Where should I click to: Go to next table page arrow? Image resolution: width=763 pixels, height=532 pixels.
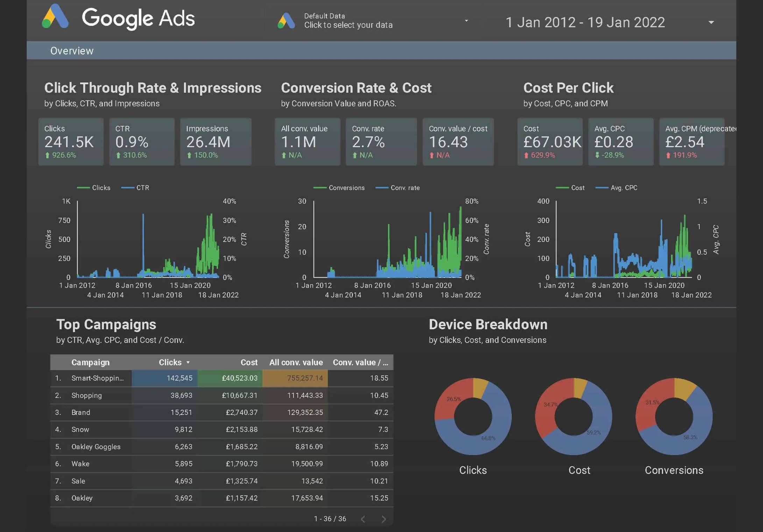(x=383, y=519)
